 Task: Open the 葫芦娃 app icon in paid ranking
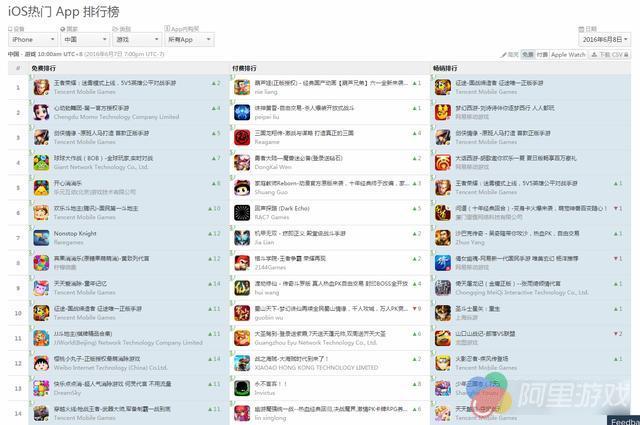(x=242, y=85)
